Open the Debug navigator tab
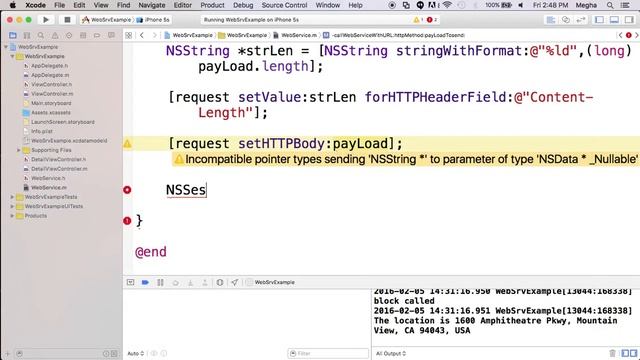 click(x=83, y=36)
